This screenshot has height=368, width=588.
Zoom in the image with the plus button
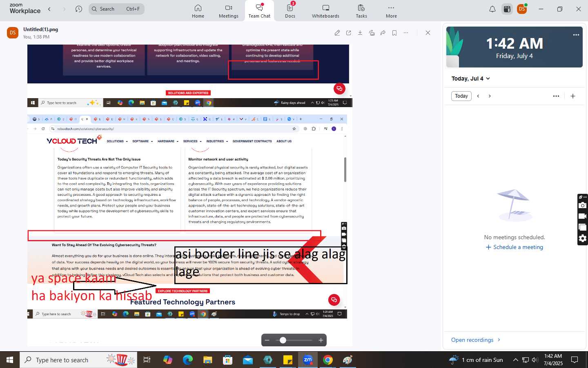(x=321, y=340)
